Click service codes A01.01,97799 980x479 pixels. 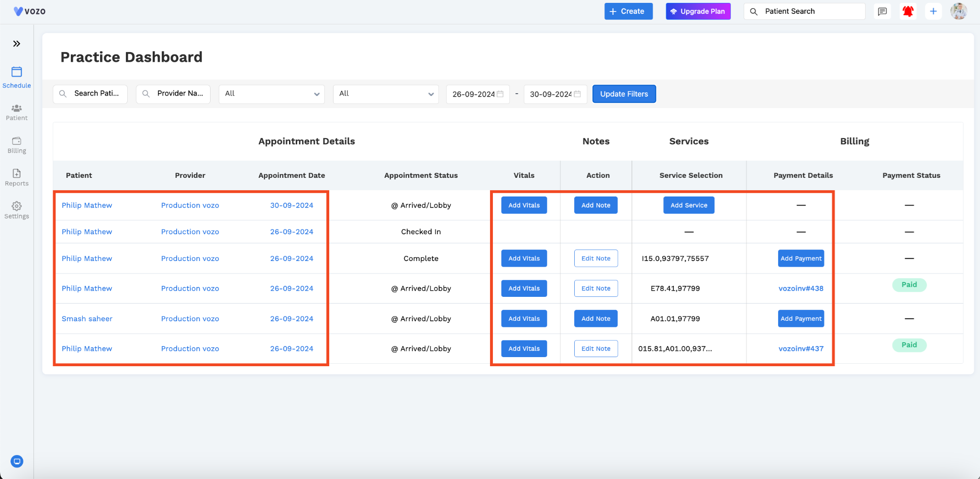click(675, 318)
